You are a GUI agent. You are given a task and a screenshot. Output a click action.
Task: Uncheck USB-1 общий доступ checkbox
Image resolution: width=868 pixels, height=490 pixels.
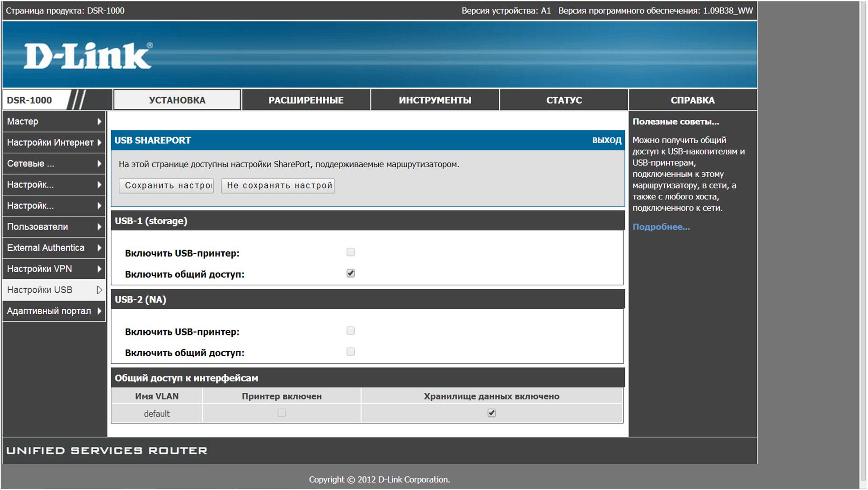click(x=351, y=273)
